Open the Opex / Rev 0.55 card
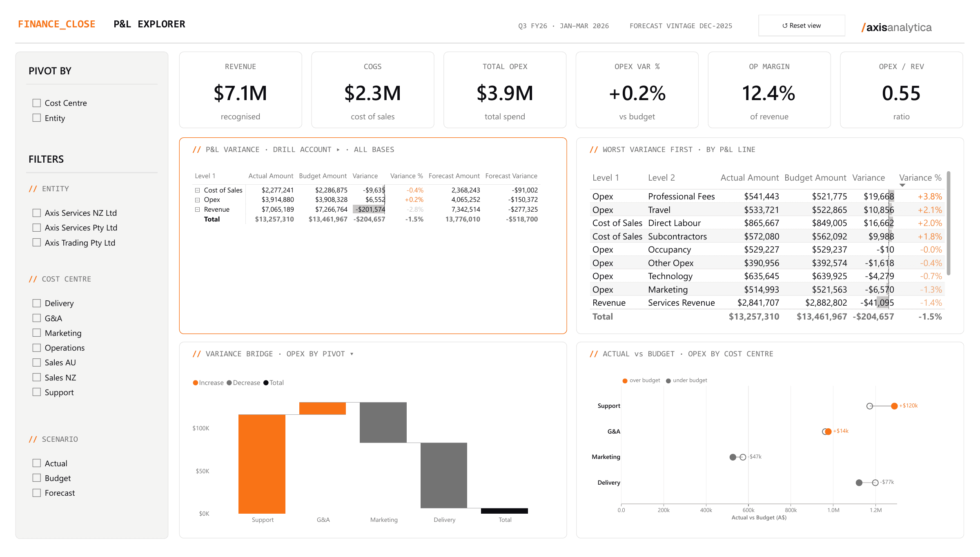 click(x=902, y=90)
